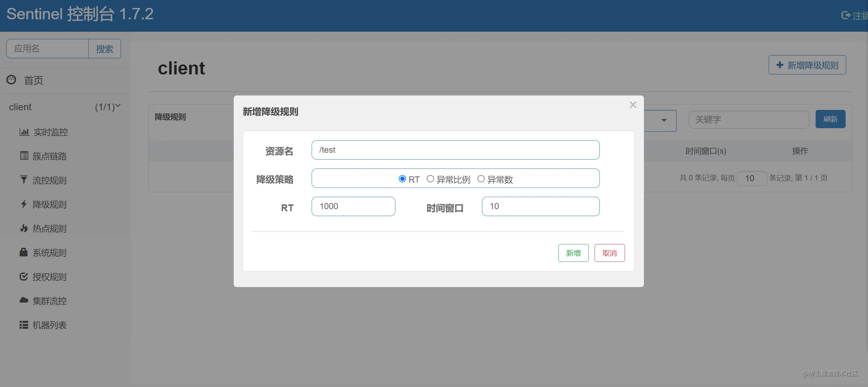Click the home dashboard icon in sidebar
Viewport: 868px width, 387px height.
point(11,80)
